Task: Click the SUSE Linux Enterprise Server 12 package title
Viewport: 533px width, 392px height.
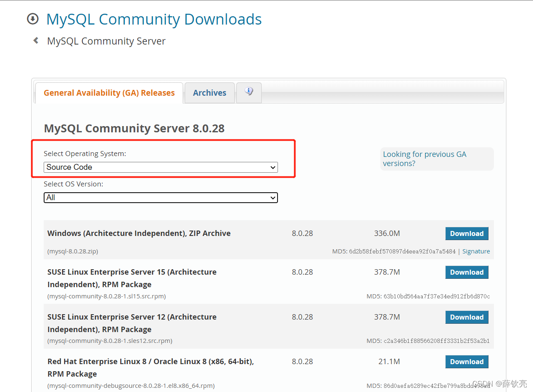Action: (x=132, y=323)
